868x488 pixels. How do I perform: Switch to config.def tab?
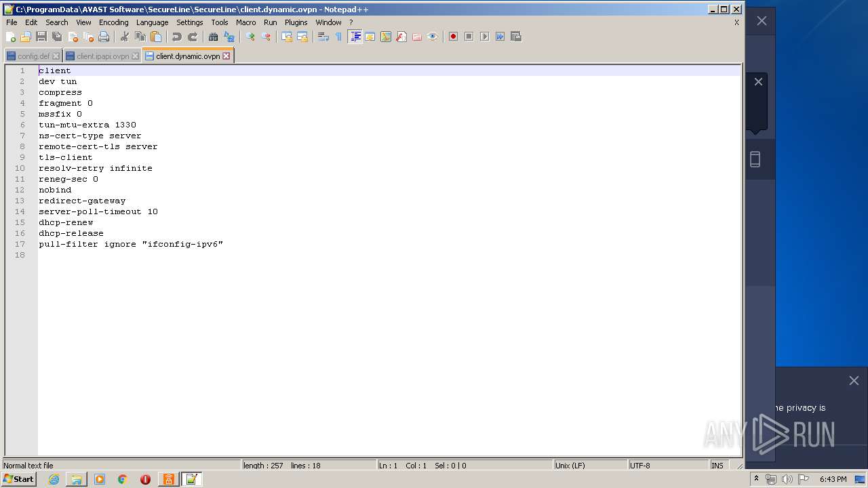pos(33,56)
